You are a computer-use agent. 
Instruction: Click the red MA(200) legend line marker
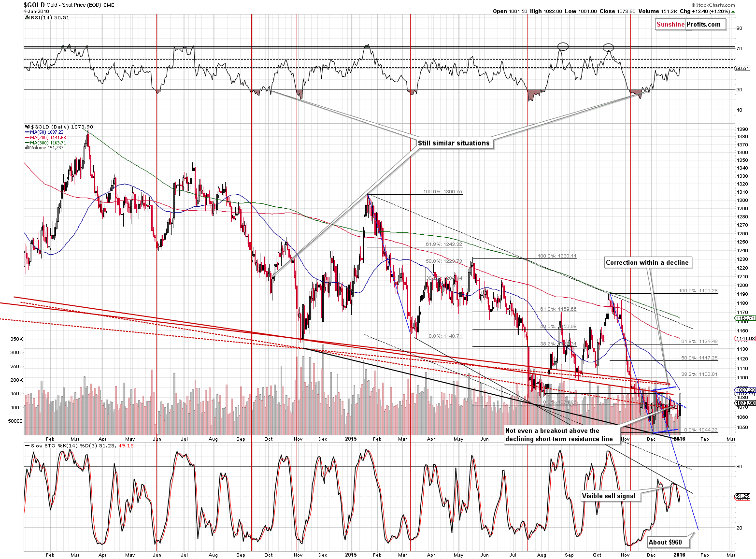[27, 138]
